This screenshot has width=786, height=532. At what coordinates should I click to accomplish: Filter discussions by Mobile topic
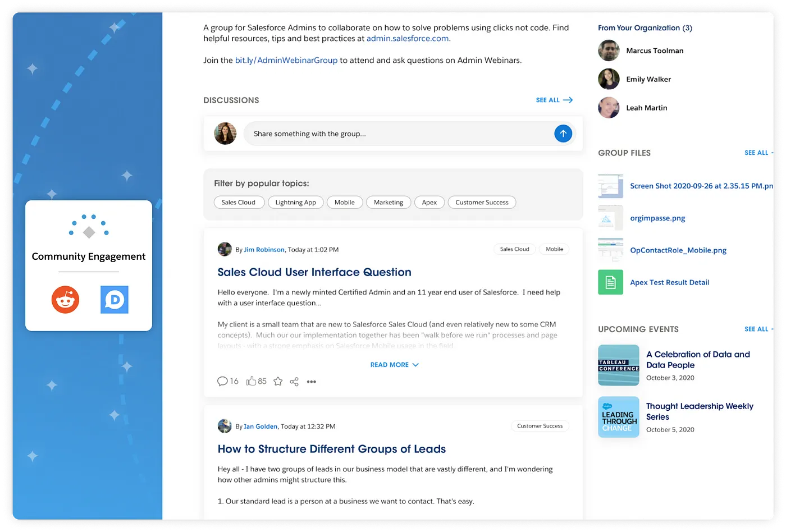345,202
